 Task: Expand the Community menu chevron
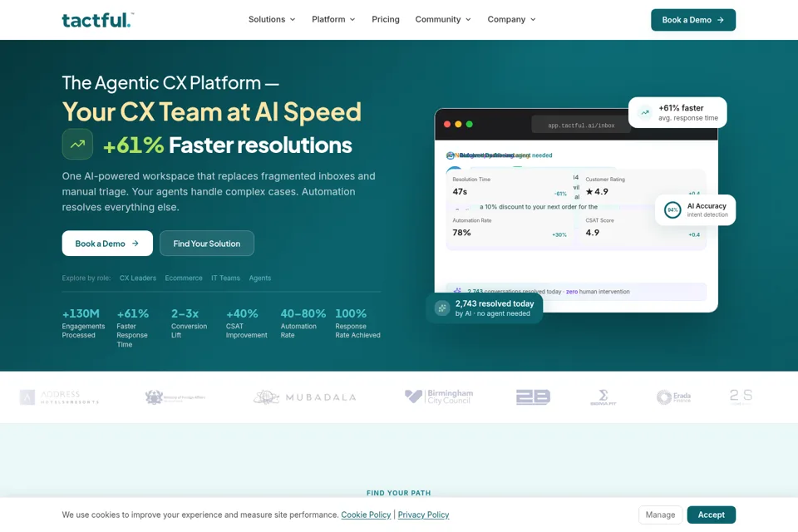click(468, 20)
